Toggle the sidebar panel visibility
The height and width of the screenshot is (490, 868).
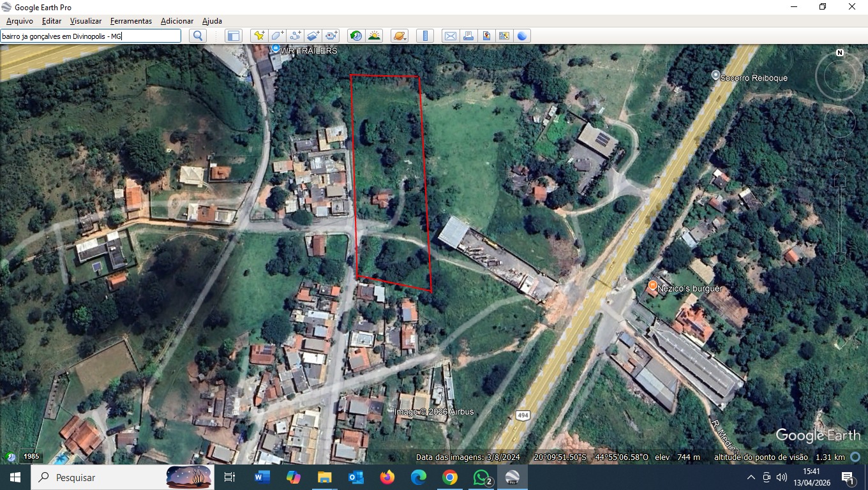point(233,36)
